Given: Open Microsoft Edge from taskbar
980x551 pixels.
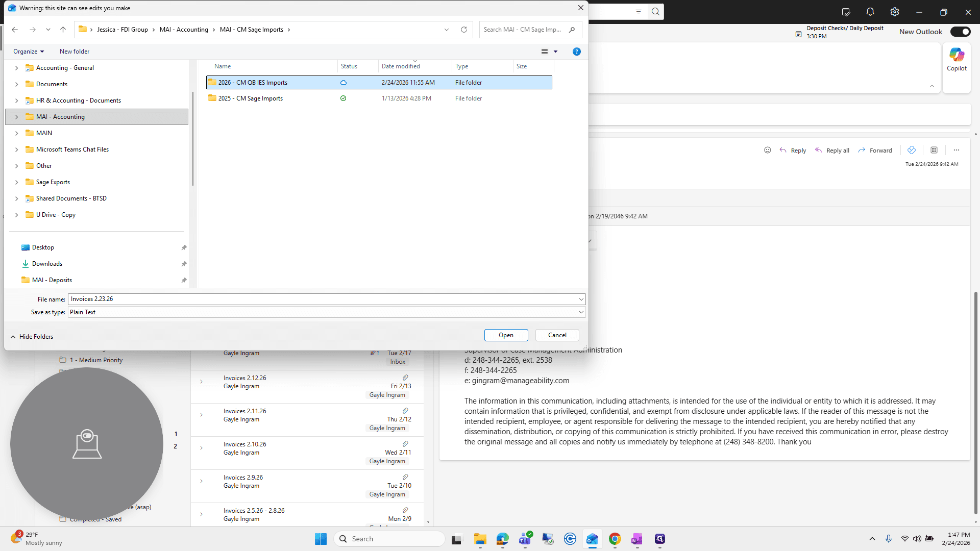Looking at the screenshot, I should [x=503, y=539].
